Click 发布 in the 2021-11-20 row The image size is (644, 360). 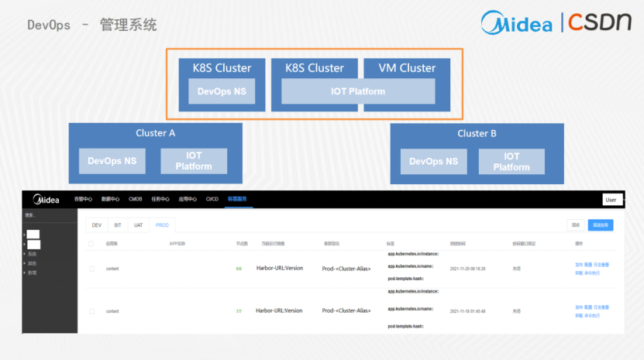click(x=579, y=265)
